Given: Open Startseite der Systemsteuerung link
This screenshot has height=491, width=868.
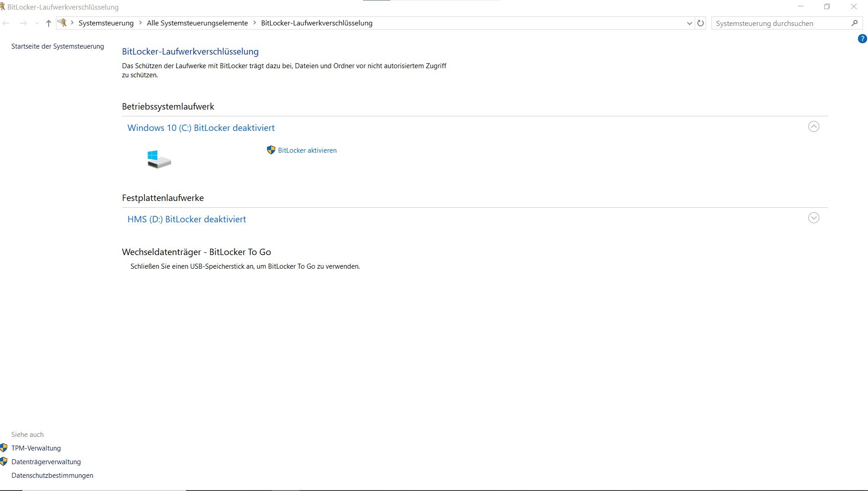Looking at the screenshot, I should click(x=58, y=46).
